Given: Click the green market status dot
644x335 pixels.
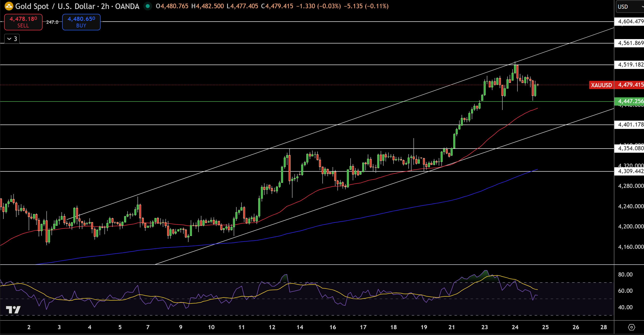Looking at the screenshot, I should 148,6.
